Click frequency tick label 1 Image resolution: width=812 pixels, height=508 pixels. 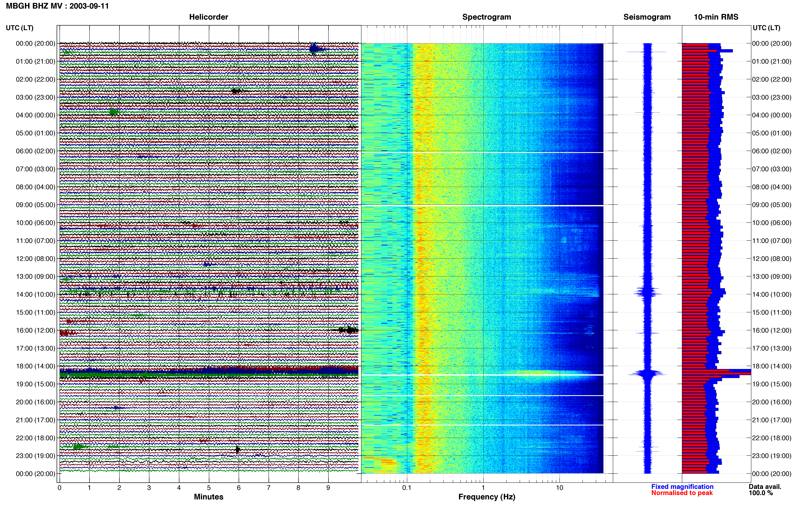coord(483,488)
